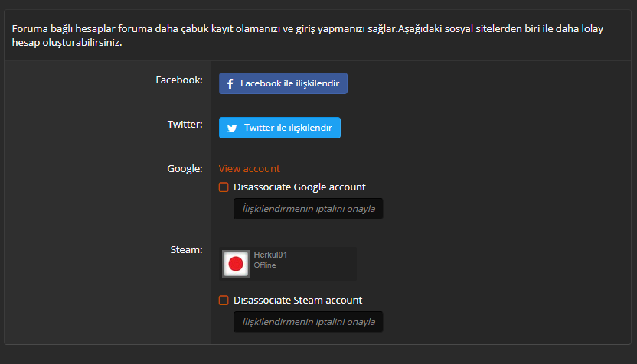Click the 'Disassociate Google account' label text
Viewport: 637px width, 364px height.
[x=299, y=187]
